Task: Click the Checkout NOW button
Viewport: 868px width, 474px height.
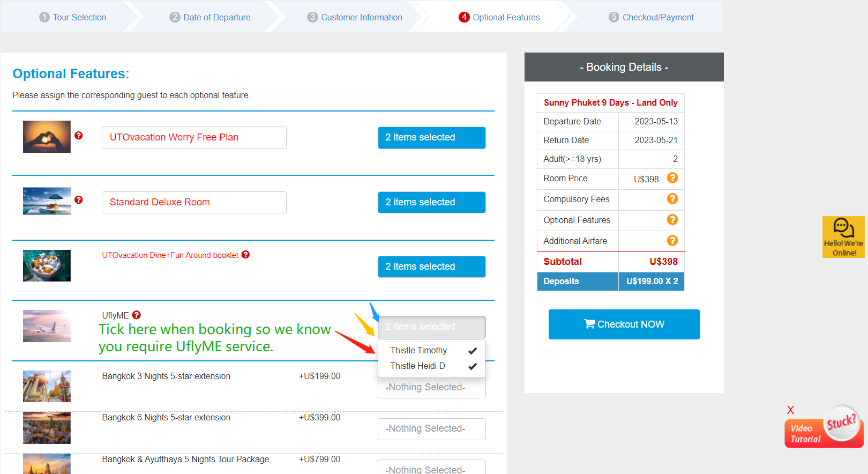Action: [624, 324]
